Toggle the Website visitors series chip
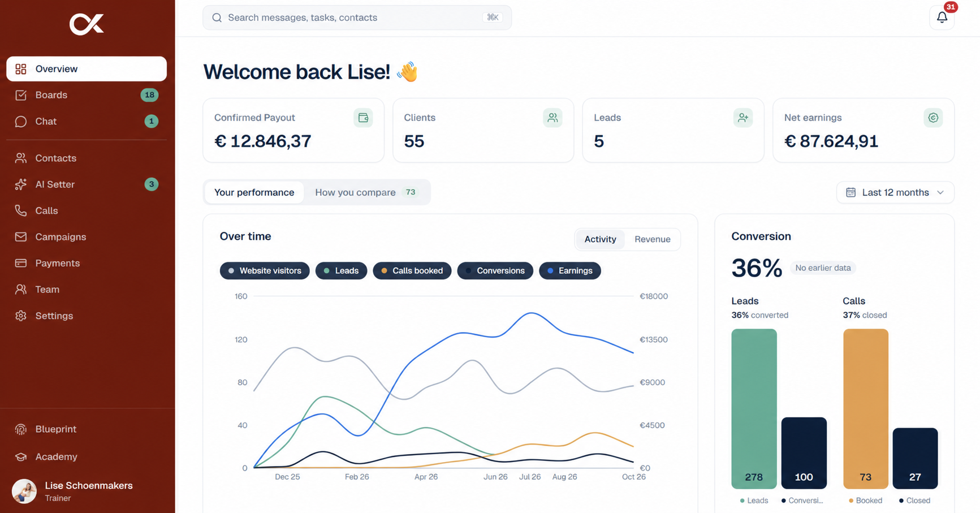The height and width of the screenshot is (513, 980). point(265,270)
